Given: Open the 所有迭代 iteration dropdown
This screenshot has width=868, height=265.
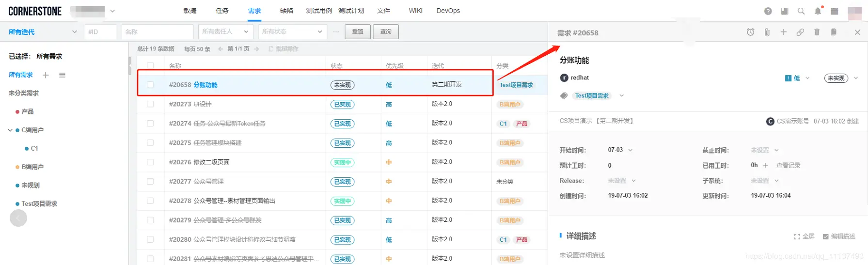Looking at the screenshot, I should point(43,31).
